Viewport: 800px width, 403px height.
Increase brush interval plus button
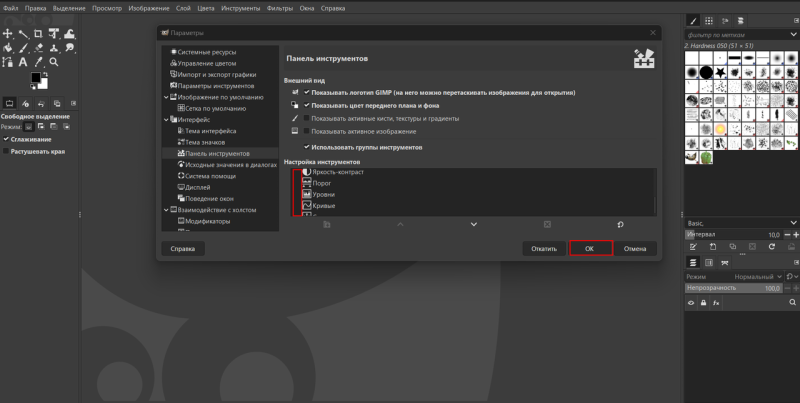796,235
